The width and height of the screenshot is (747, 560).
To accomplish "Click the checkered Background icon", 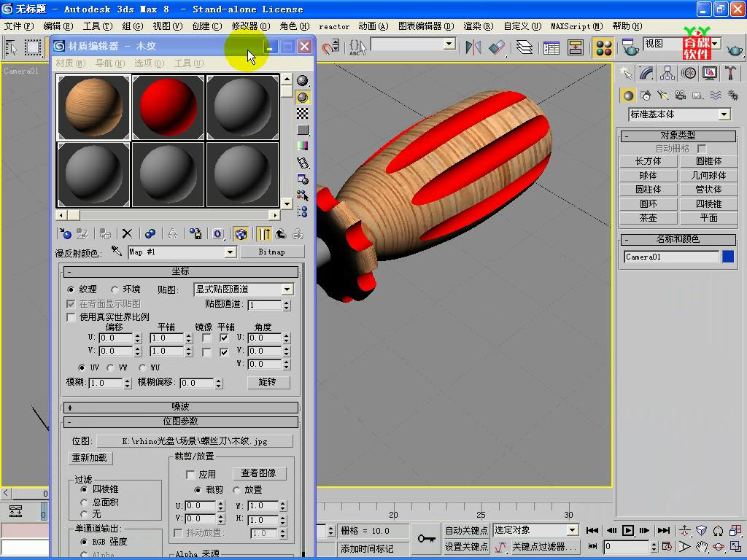I will point(302,113).
